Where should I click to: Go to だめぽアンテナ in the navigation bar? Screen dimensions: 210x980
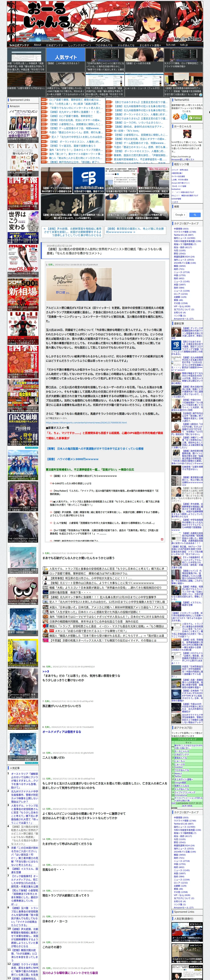click(x=54, y=45)
